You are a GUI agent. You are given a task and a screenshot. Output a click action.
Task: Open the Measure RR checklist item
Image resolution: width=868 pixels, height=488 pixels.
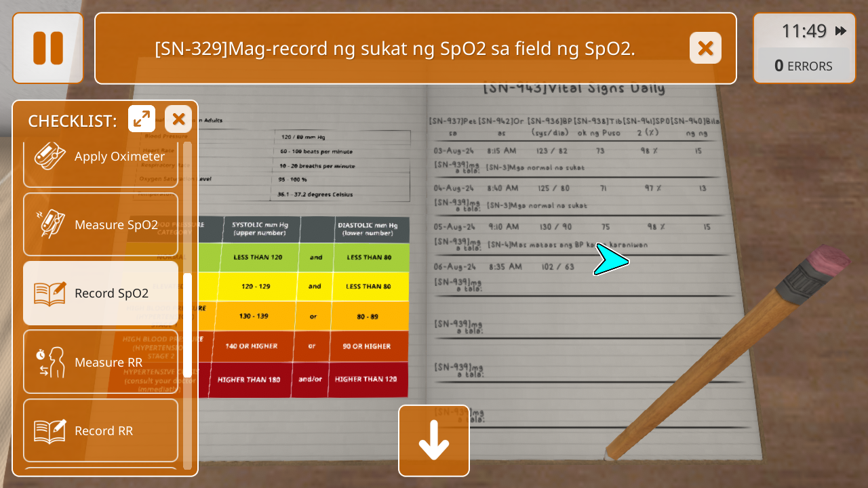coord(108,362)
